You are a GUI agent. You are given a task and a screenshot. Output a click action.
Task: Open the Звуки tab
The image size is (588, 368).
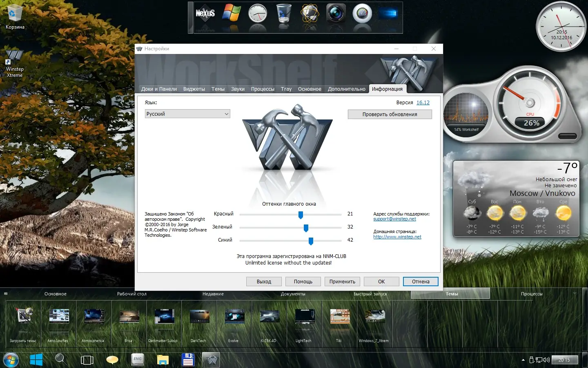[x=238, y=89]
